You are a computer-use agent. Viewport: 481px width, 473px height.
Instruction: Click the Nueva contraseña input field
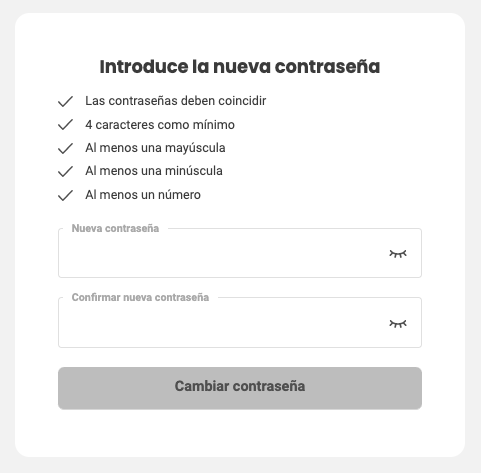pyautogui.click(x=240, y=253)
